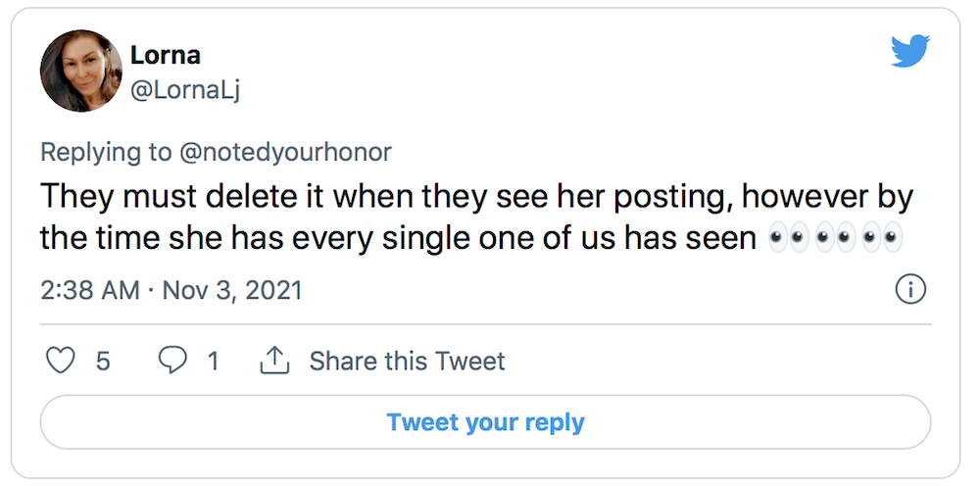Open replies via speech bubble icon

(x=171, y=361)
